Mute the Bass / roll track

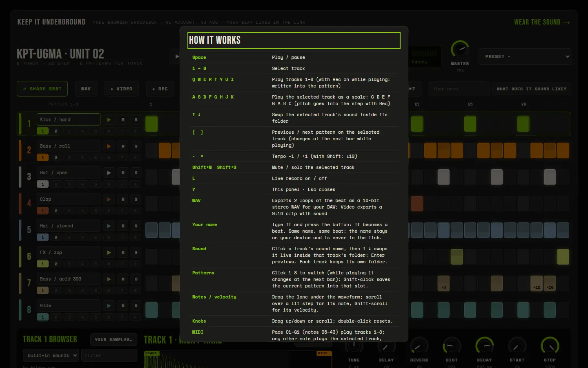[x=123, y=146]
